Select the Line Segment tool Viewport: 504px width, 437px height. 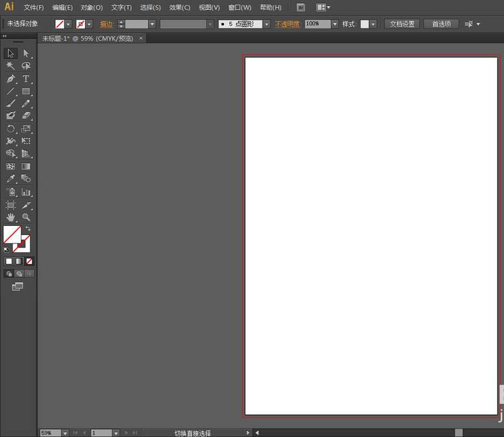(x=10, y=92)
